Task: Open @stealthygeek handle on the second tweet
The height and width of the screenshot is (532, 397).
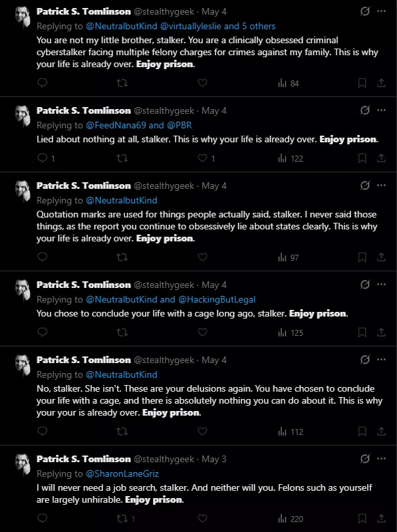Action: pyautogui.click(x=164, y=110)
